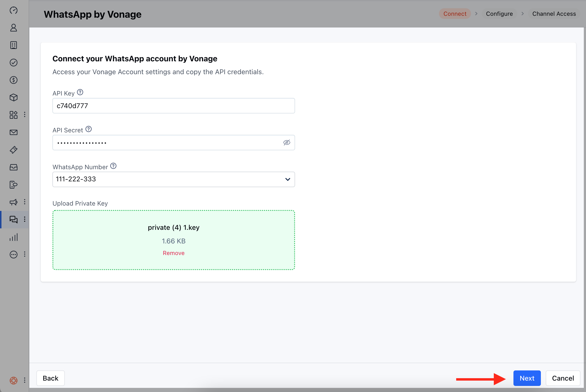Focus the API Secret input field
This screenshot has width=586, height=392.
coord(174,143)
